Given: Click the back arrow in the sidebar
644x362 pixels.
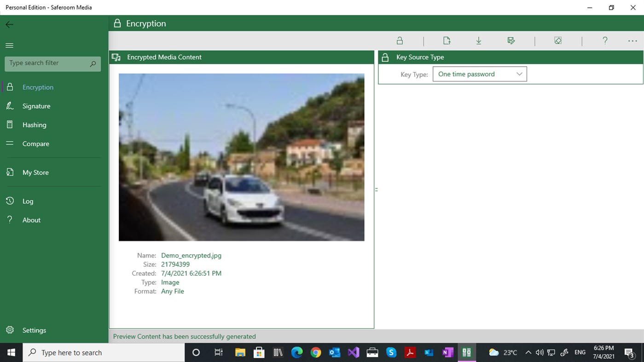Looking at the screenshot, I should click(x=9, y=24).
